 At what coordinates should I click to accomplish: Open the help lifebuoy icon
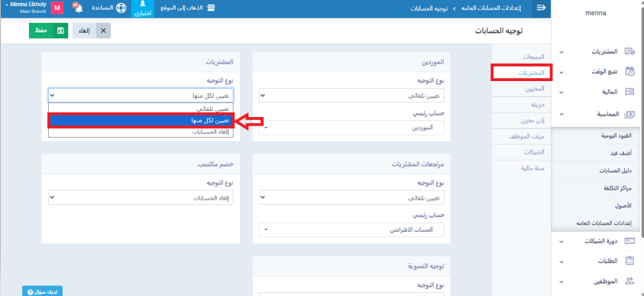coord(121,8)
